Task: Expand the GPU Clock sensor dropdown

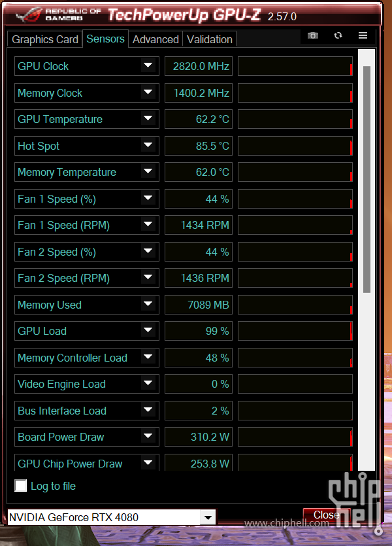Action: pyautogui.click(x=148, y=65)
